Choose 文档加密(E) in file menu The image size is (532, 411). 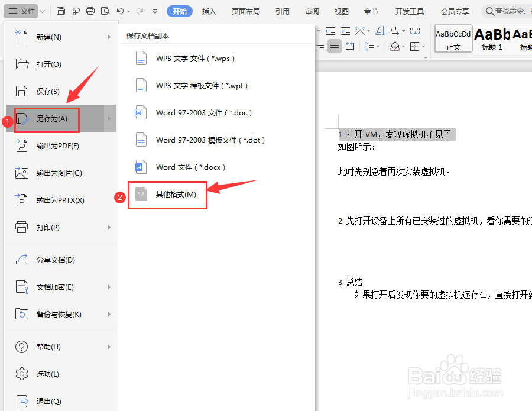[x=61, y=287]
